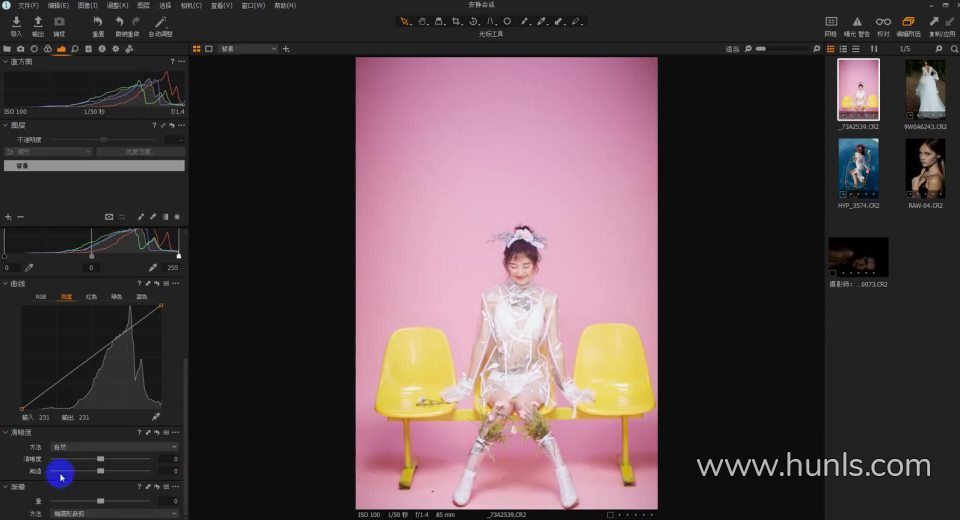This screenshot has width=960, height=520.
Task: Click the Add layer plus icon
Action: click(8, 217)
